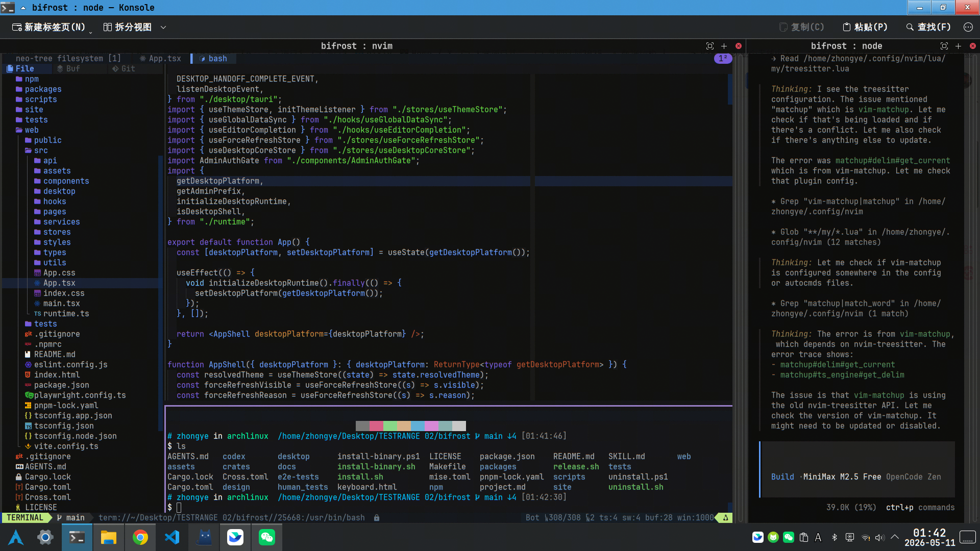Add a view from the nvim pane plus icon

pyautogui.click(x=724, y=46)
